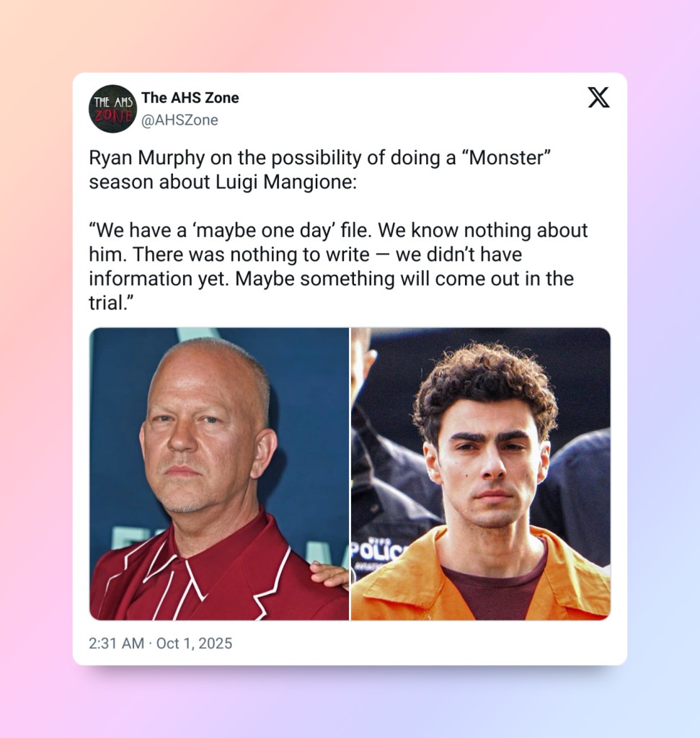The width and height of the screenshot is (700, 738).
Task: Click the display name The AHS Zone
Action: coord(190,97)
